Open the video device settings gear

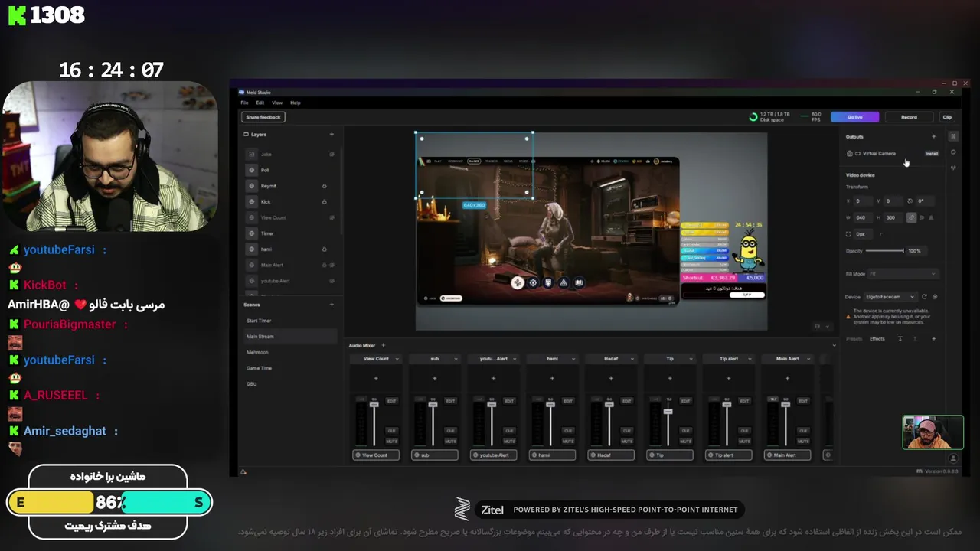pos(934,296)
